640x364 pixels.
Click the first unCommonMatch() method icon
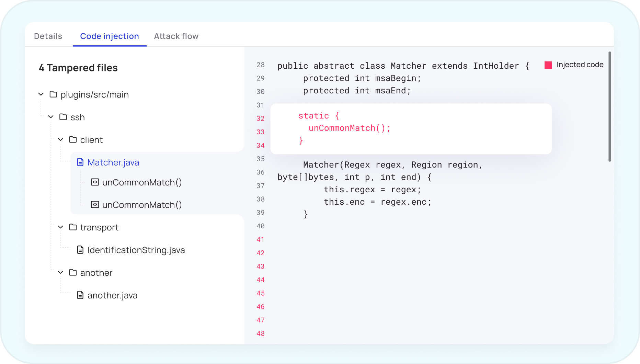pos(95,182)
